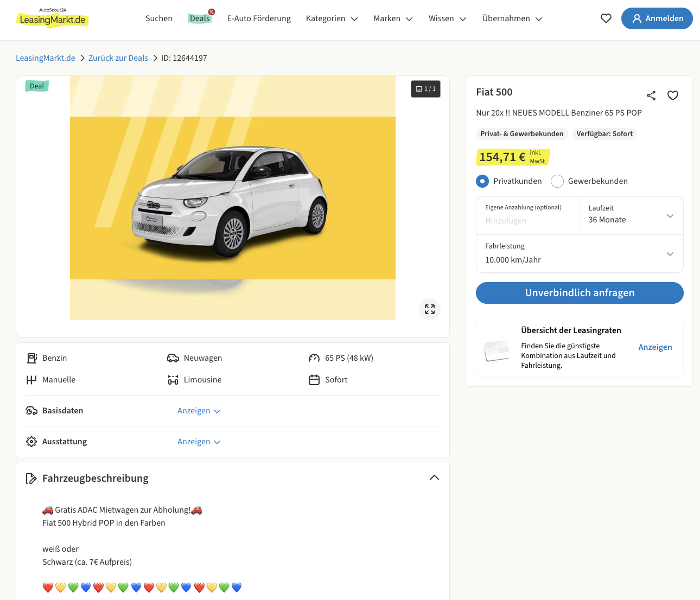Open the Laufzeit 36 Monate dropdown
The image size is (700, 600).
[631, 215]
